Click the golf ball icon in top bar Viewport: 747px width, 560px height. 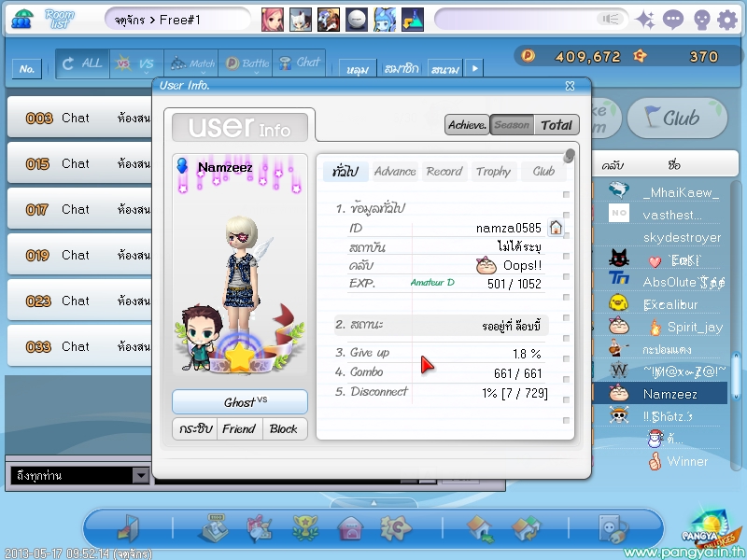click(357, 20)
